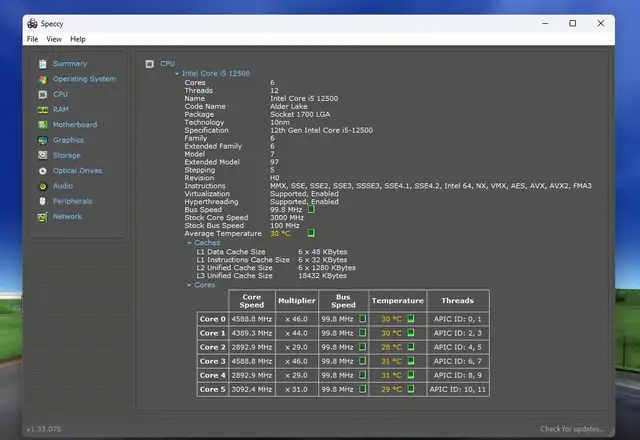View Storage details

(67, 156)
